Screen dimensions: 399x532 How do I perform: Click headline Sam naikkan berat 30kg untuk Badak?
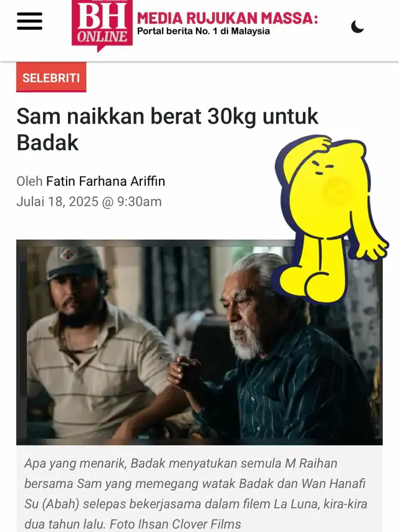pyautogui.click(x=167, y=129)
